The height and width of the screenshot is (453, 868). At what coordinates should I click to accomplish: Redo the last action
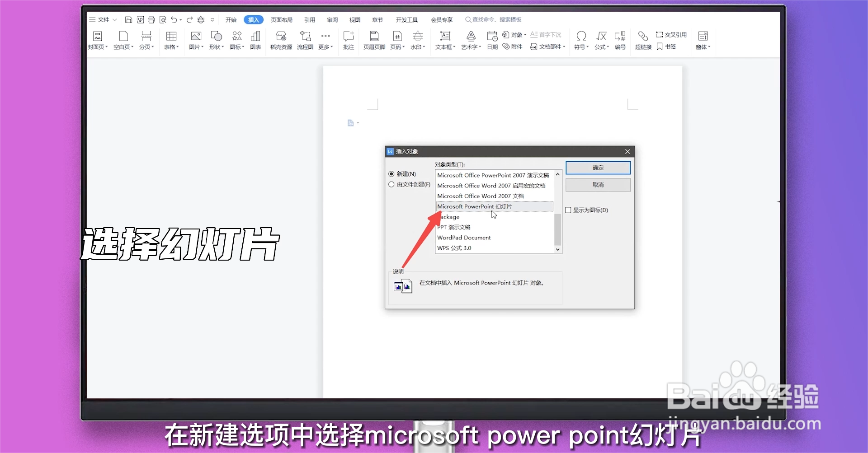(189, 20)
